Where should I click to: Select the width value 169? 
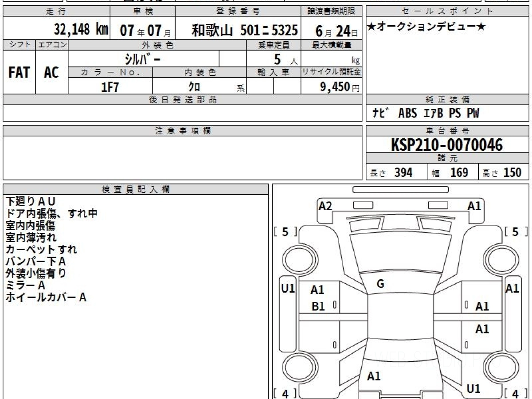coord(459,172)
